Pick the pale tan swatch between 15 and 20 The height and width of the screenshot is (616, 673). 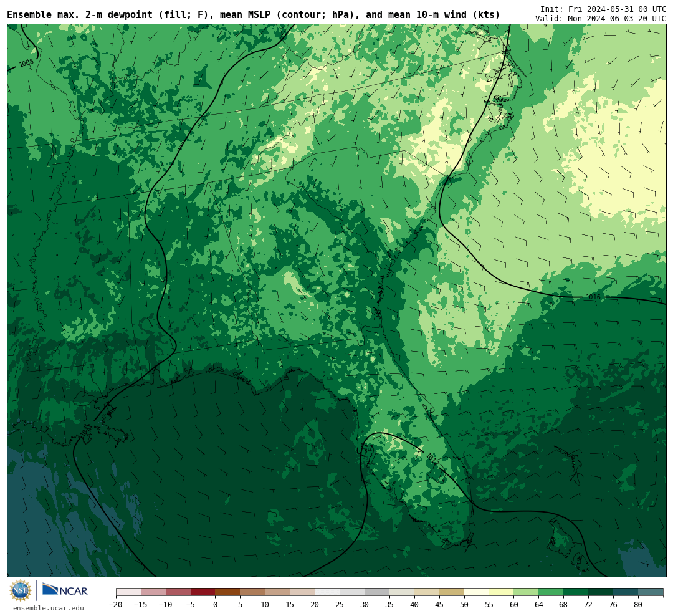click(x=303, y=592)
